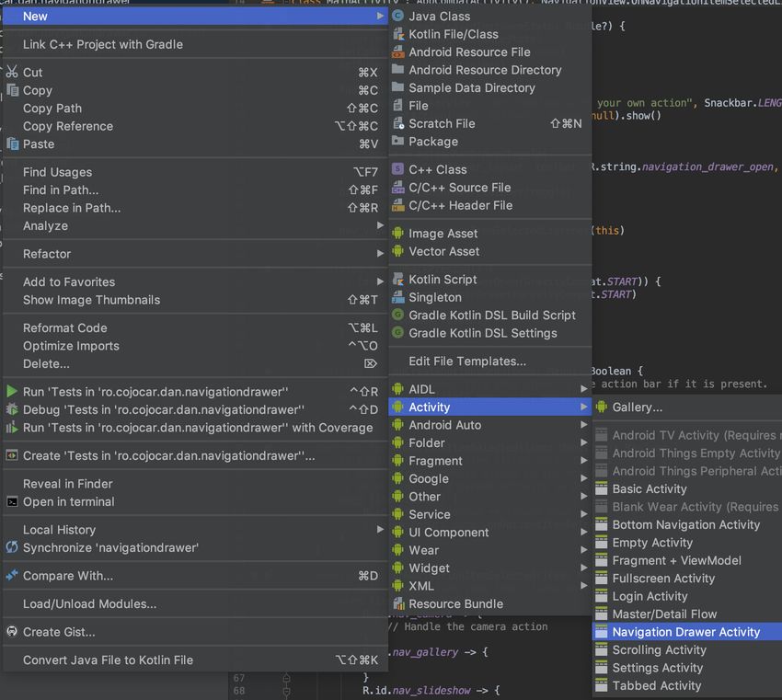Choose Reformat Code
Screen dimensions: 782x700
195,327
